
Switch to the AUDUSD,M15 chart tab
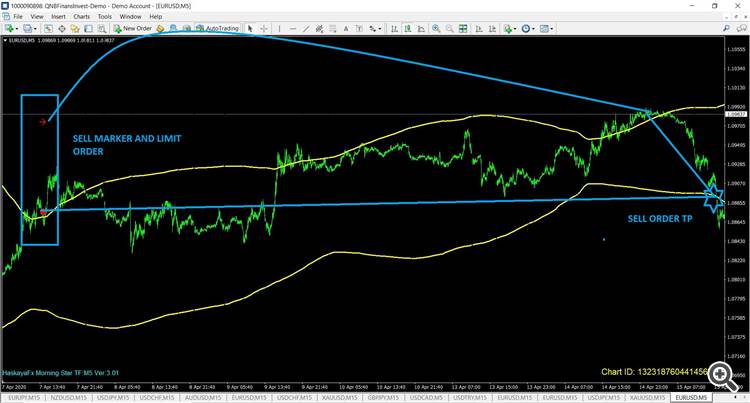point(203,398)
